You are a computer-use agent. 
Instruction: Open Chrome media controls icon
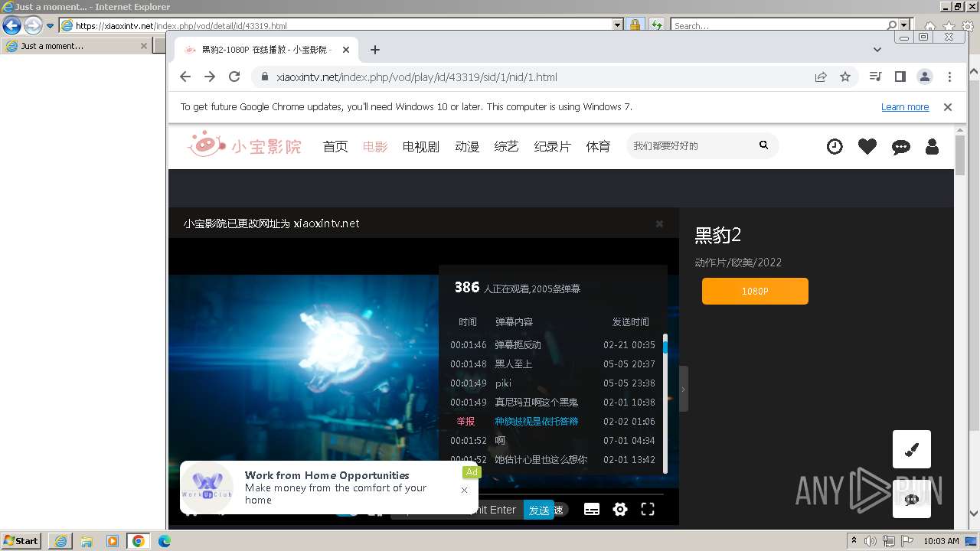pyautogui.click(x=876, y=77)
